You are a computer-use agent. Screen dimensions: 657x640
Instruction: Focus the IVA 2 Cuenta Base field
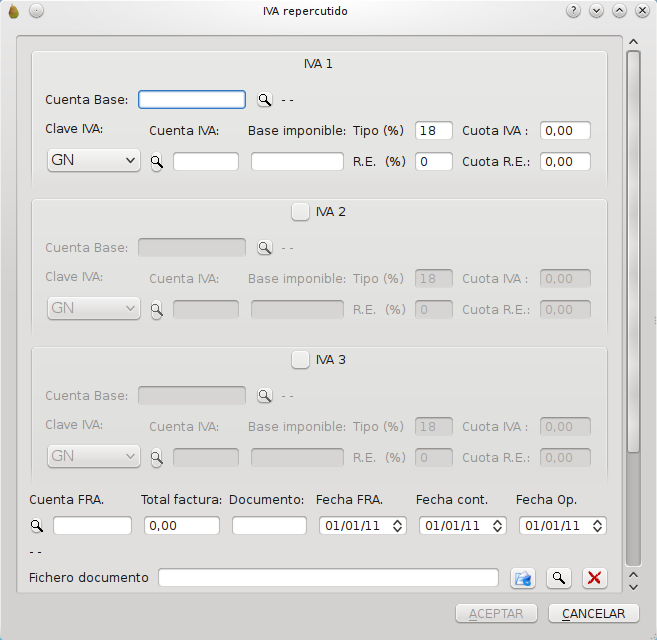coord(192,248)
